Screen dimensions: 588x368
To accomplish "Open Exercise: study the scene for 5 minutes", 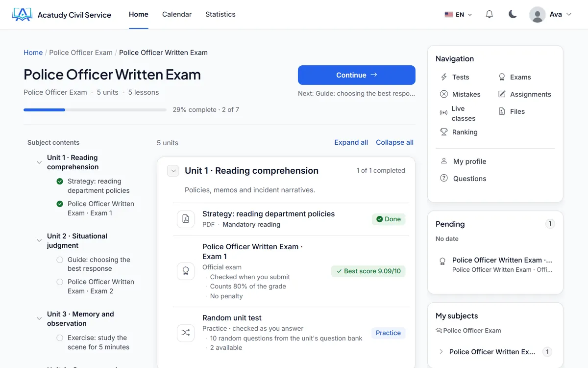I will click(98, 342).
